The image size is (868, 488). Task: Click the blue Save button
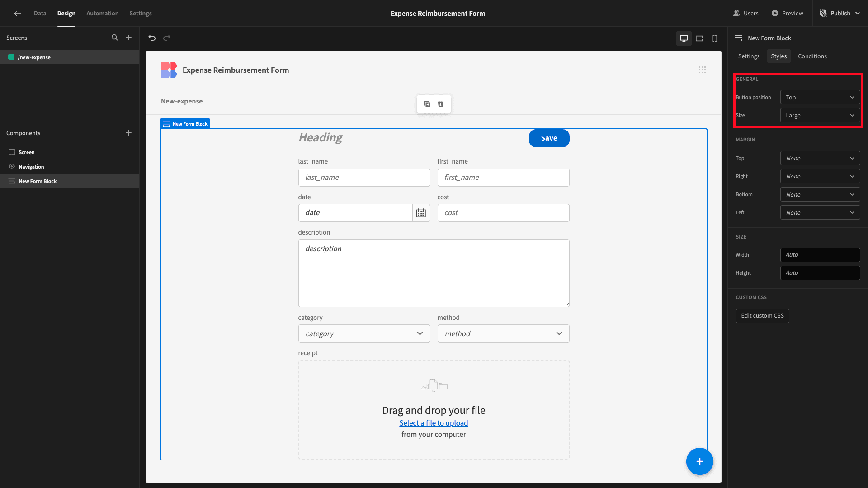click(x=549, y=138)
